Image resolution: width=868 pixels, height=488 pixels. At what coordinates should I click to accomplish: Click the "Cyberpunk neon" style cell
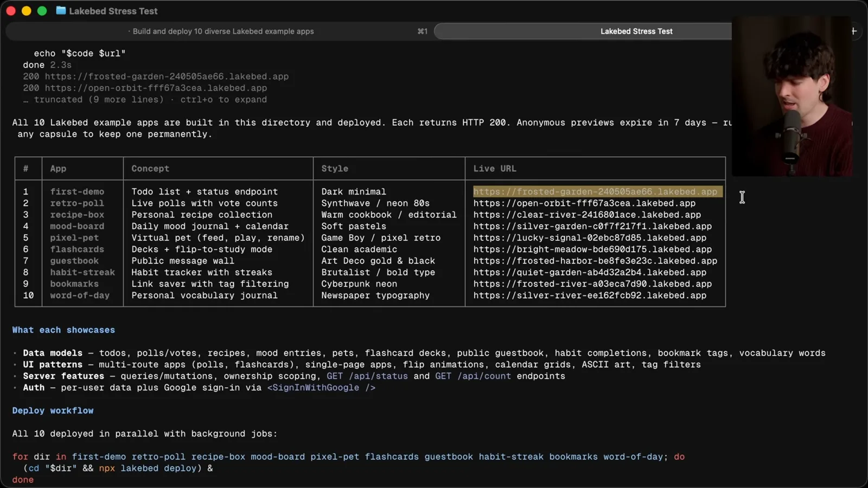pos(359,284)
